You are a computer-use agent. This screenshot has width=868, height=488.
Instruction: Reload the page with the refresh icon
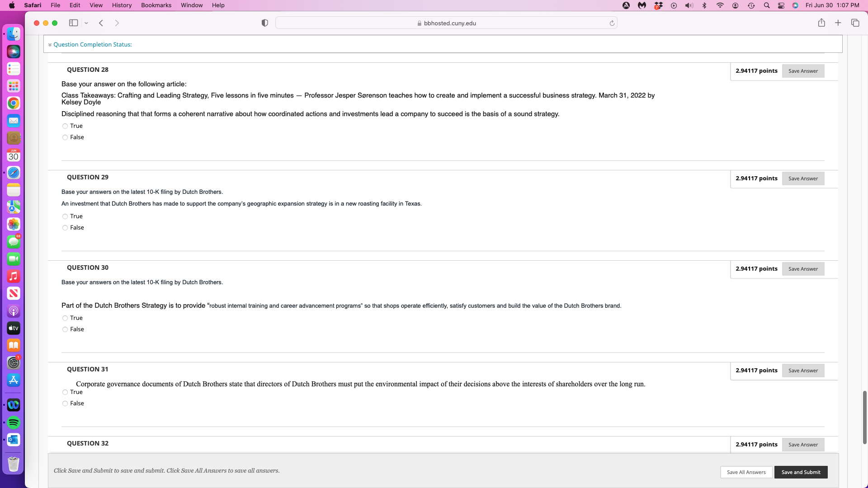612,23
